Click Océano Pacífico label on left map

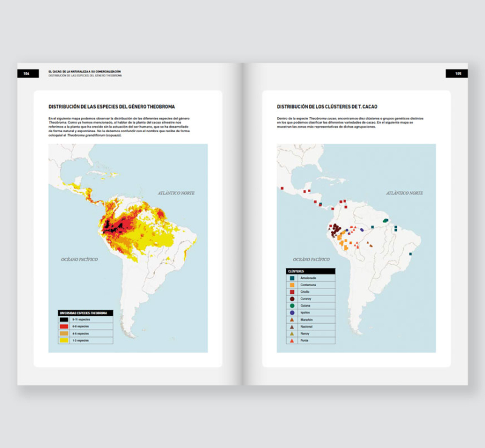(x=79, y=259)
